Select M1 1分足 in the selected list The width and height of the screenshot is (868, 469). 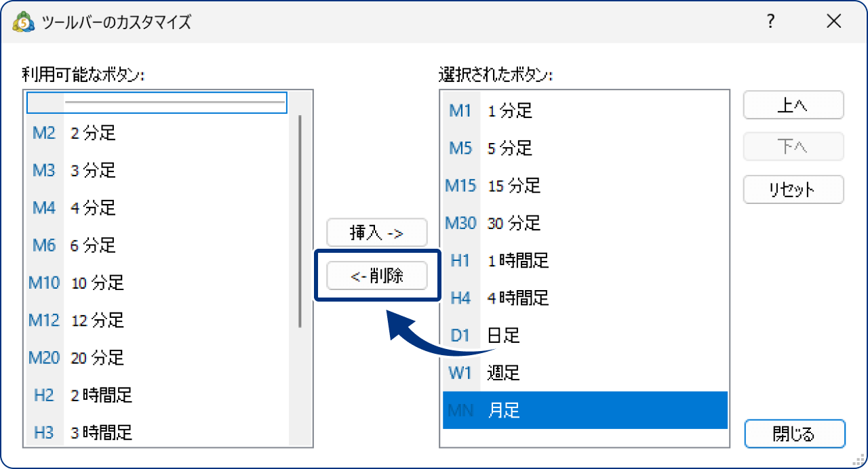583,111
